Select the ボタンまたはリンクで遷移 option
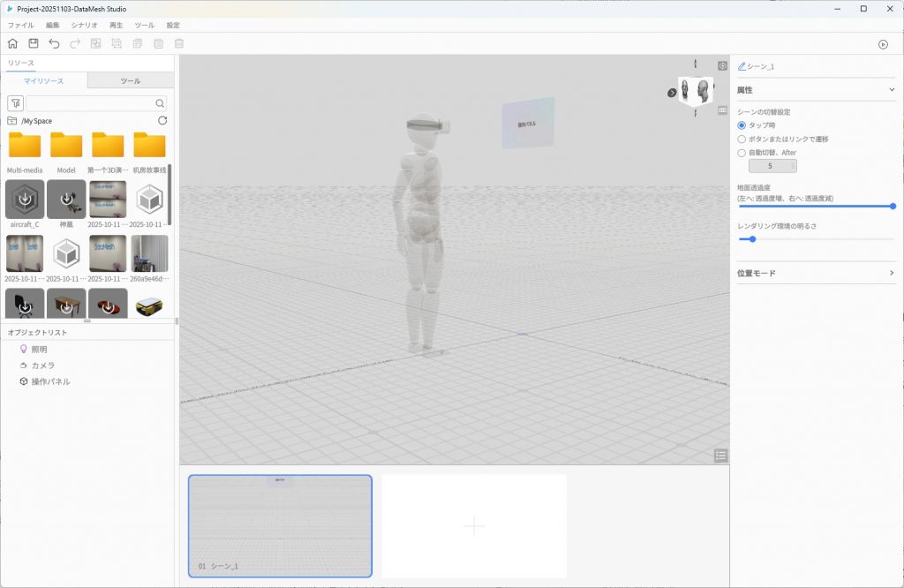Viewport: 904px width, 588px height. [742, 139]
